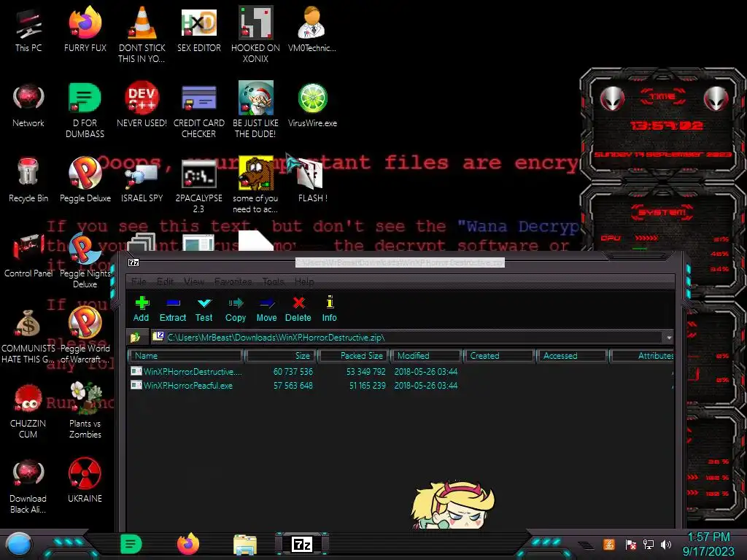This screenshot has height=560, width=747.
Task: Select the Network desktop icon
Action: (28, 105)
